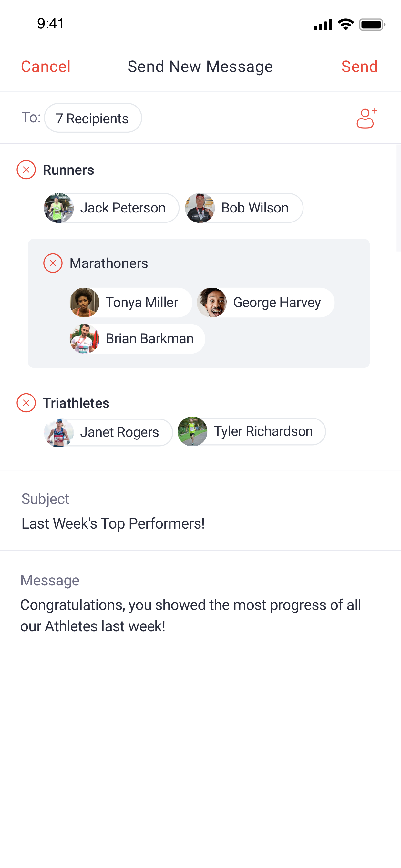Tap Tyler Richardson's profile photo
The height and width of the screenshot is (868, 401).
192,431
